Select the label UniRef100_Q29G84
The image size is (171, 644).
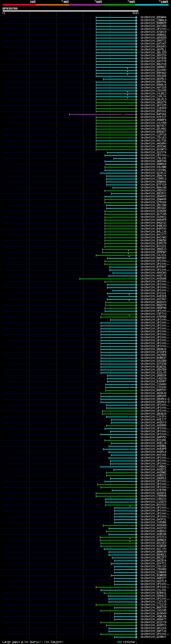coord(153,211)
